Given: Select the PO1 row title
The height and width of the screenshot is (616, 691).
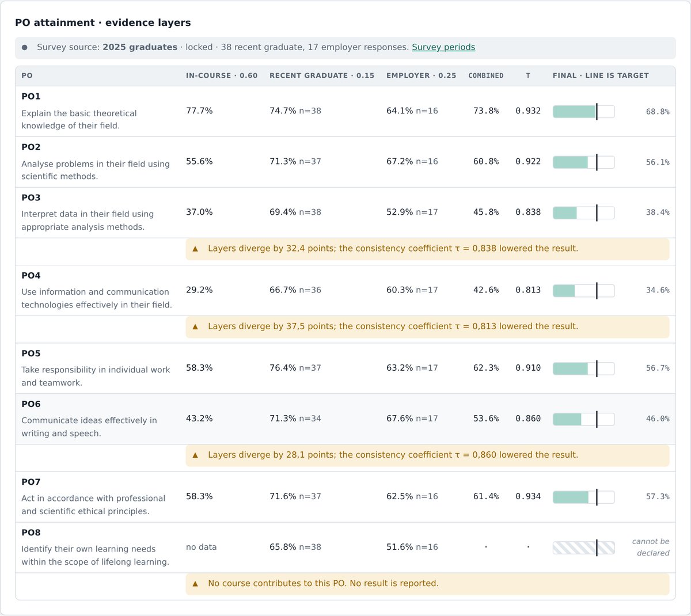Looking at the screenshot, I should [31, 96].
